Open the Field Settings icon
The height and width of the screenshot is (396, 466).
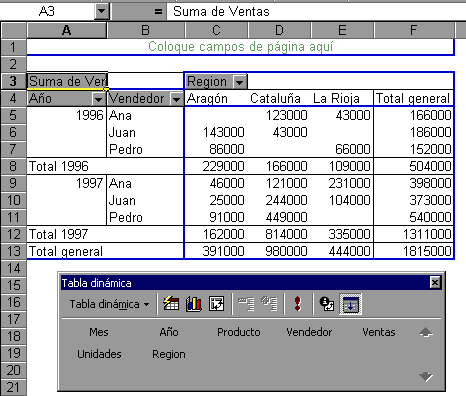[x=326, y=304]
